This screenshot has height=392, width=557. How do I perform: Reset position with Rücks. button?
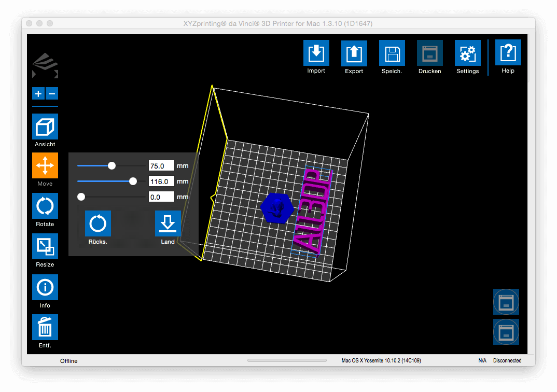pyautogui.click(x=98, y=223)
